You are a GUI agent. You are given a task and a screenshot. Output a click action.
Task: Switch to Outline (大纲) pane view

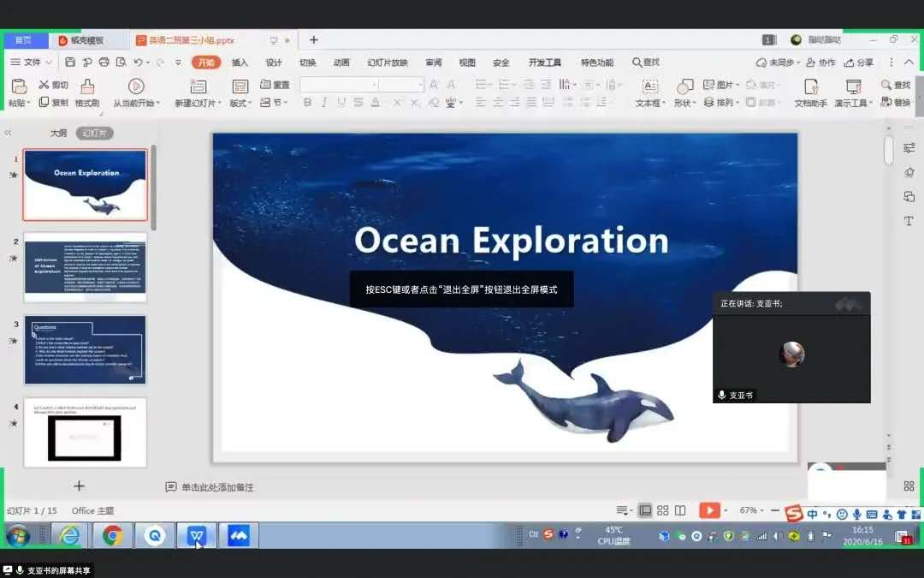pyautogui.click(x=58, y=134)
